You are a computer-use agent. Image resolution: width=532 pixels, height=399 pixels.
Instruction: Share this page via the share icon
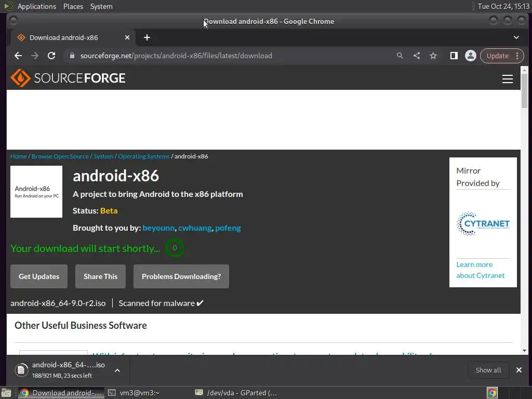[x=417, y=56]
